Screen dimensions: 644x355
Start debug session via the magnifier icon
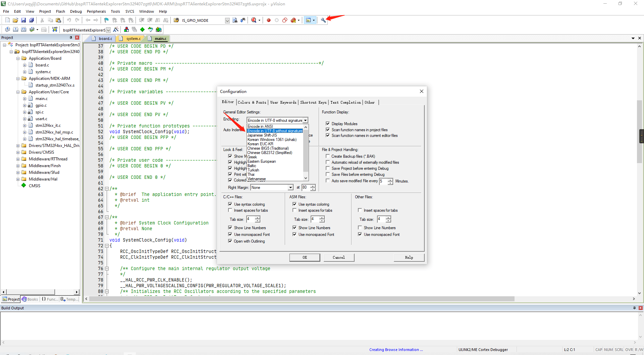tap(254, 20)
